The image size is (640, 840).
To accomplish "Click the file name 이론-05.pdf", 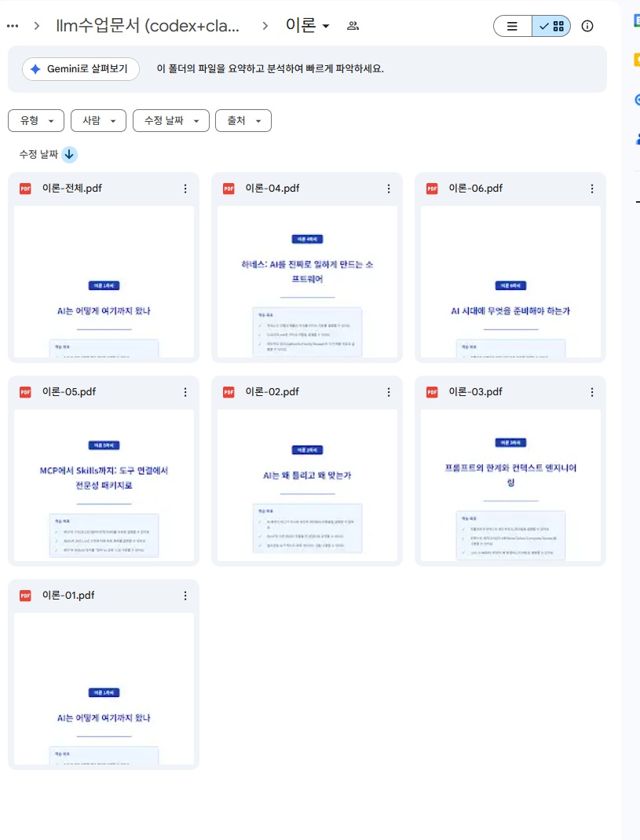I will tap(69, 392).
